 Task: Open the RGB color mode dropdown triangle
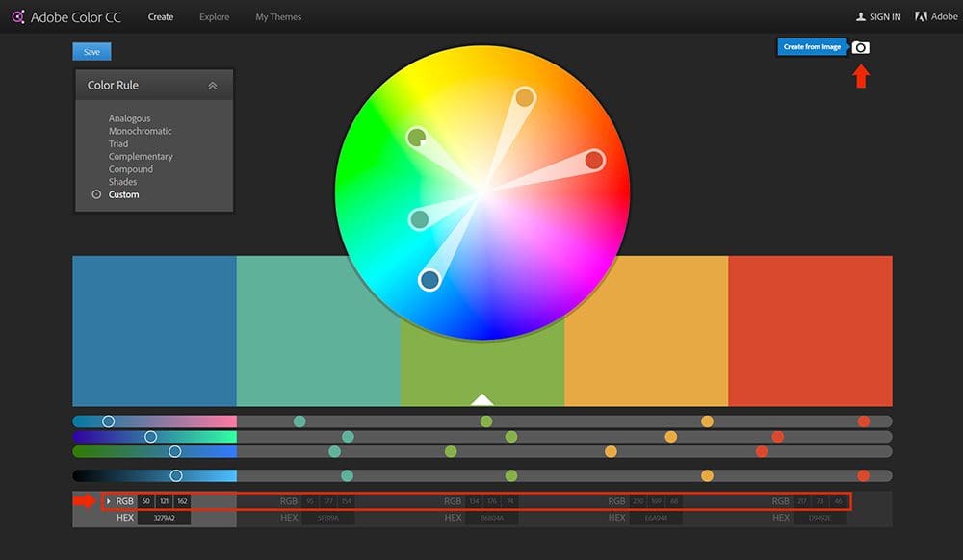tap(109, 501)
